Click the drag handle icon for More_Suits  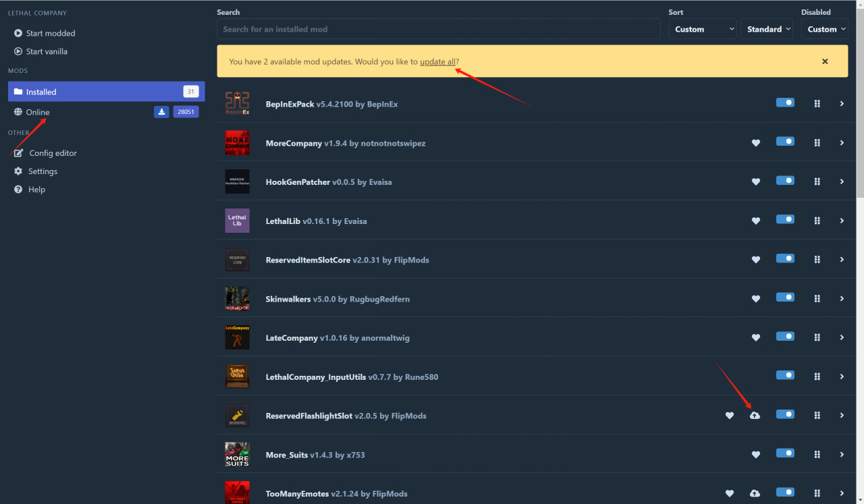pyautogui.click(x=817, y=455)
